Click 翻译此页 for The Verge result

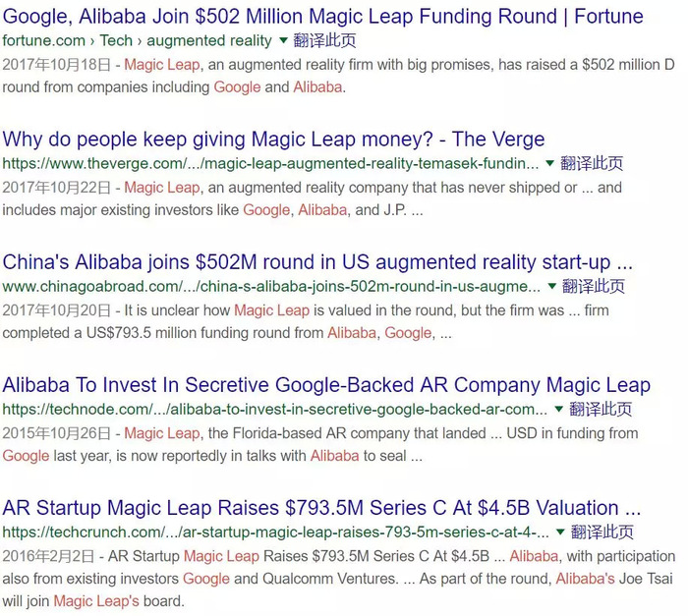[x=592, y=163]
